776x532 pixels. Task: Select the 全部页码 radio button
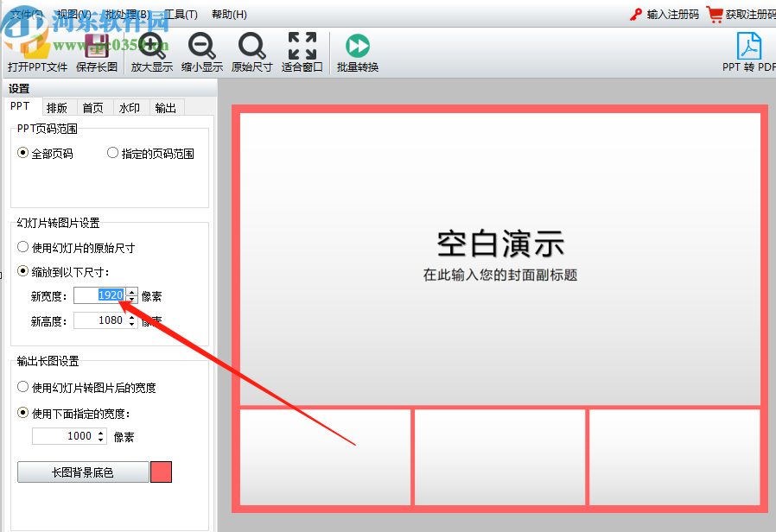[x=24, y=153]
